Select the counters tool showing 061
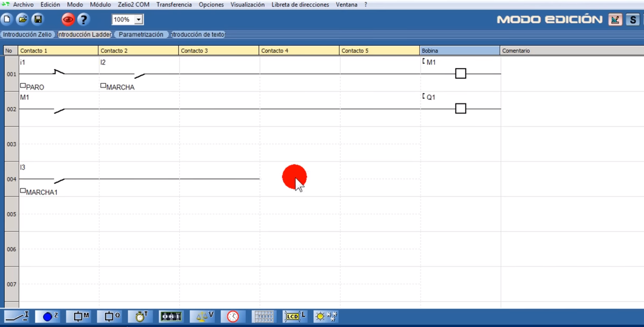This screenshot has width=644, height=327. click(172, 317)
